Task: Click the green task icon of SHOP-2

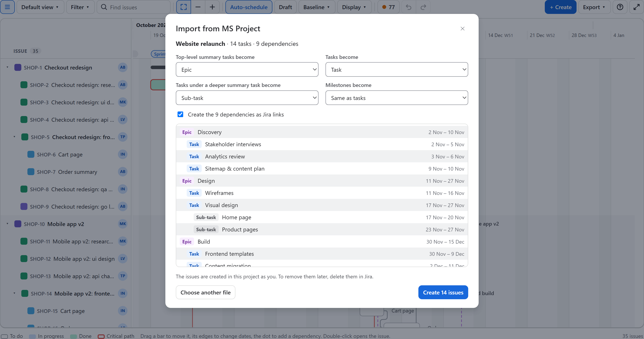Action: [x=24, y=85]
